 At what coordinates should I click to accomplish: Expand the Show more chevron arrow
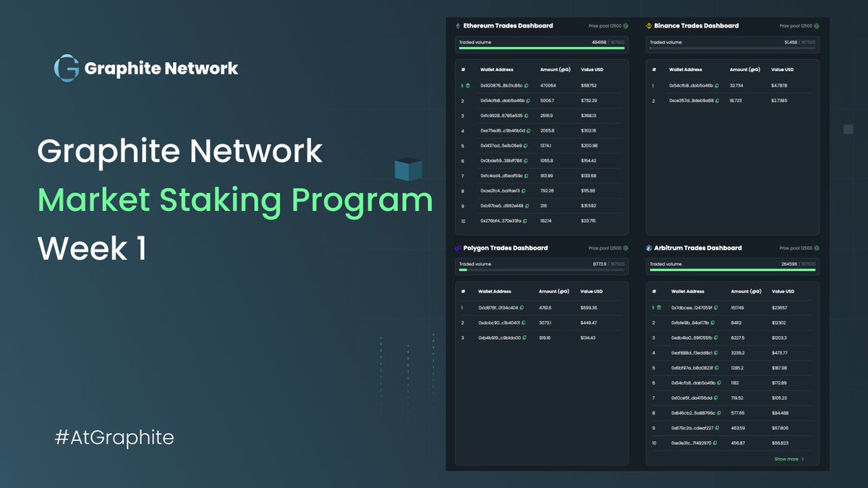802,459
